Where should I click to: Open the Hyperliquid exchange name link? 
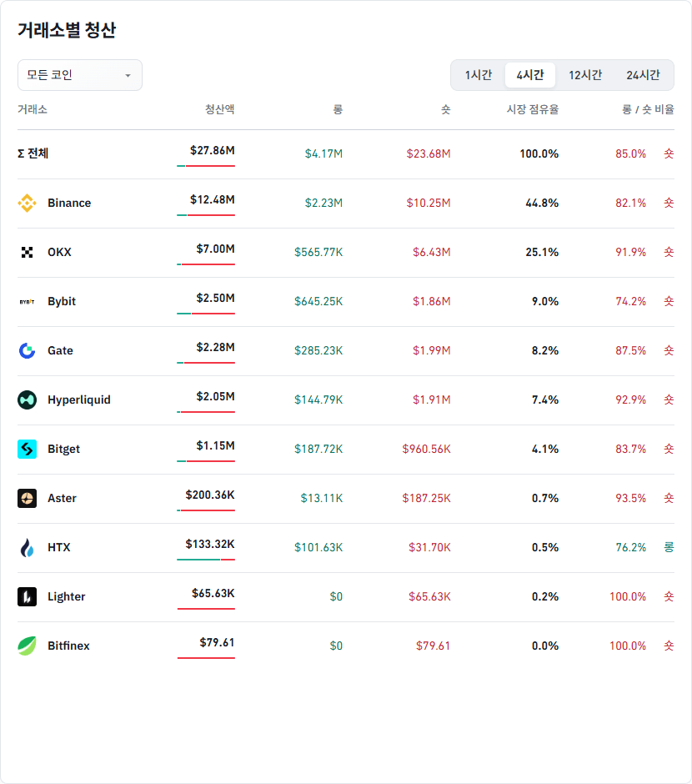coord(79,400)
